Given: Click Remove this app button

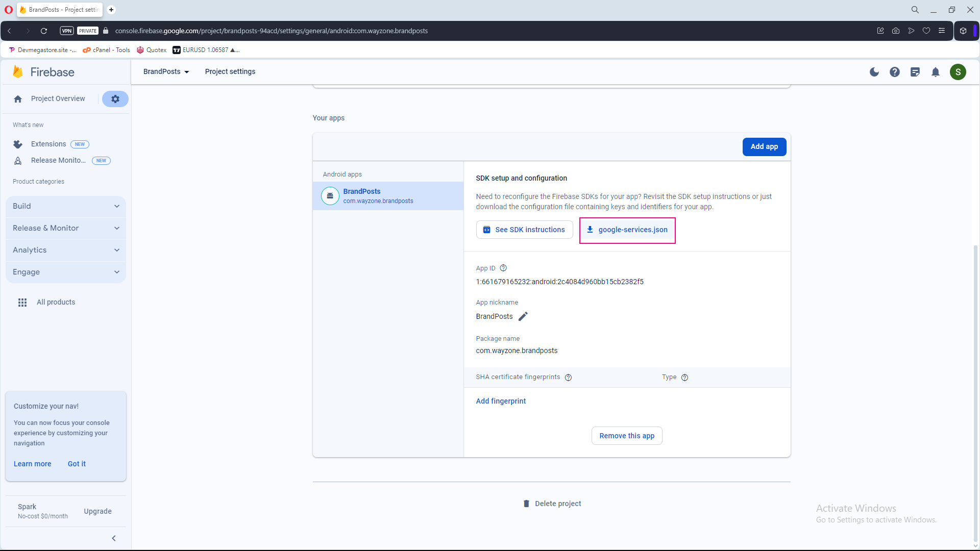Looking at the screenshot, I should click(x=627, y=436).
